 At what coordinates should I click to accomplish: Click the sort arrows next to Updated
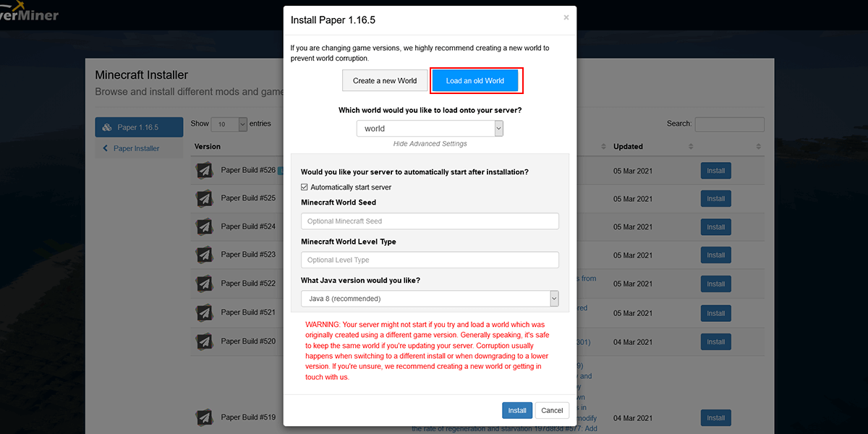(690, 146)
